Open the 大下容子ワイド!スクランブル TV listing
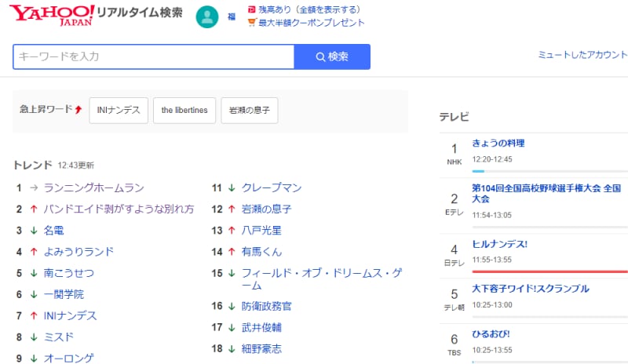 pos(531,289)
